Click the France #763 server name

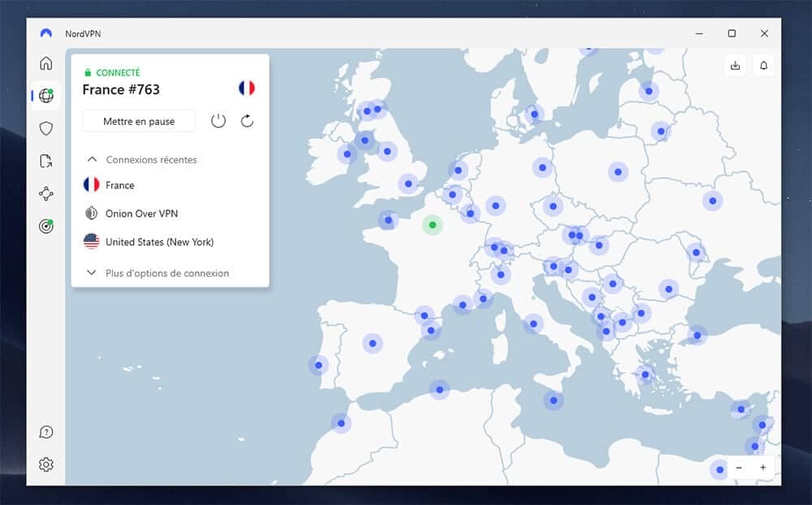(121, 89)
